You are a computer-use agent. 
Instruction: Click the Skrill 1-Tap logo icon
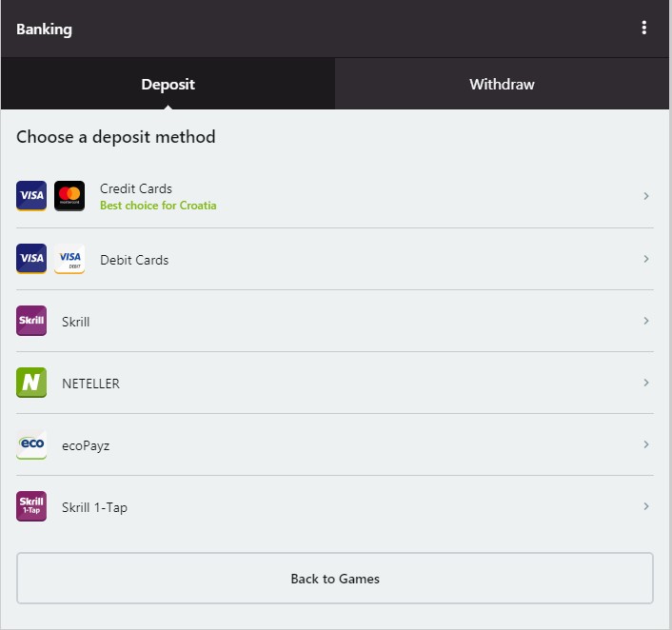(x=31, y=506)
